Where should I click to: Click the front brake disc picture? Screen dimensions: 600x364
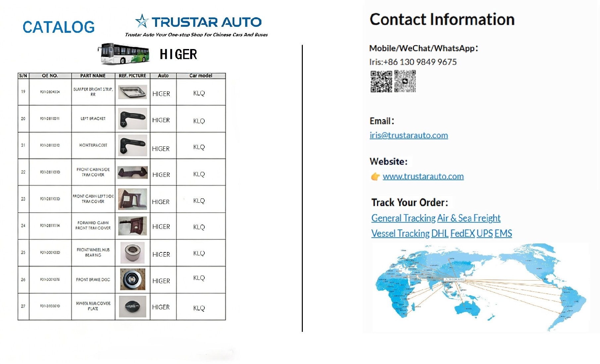tap(133, 279)
